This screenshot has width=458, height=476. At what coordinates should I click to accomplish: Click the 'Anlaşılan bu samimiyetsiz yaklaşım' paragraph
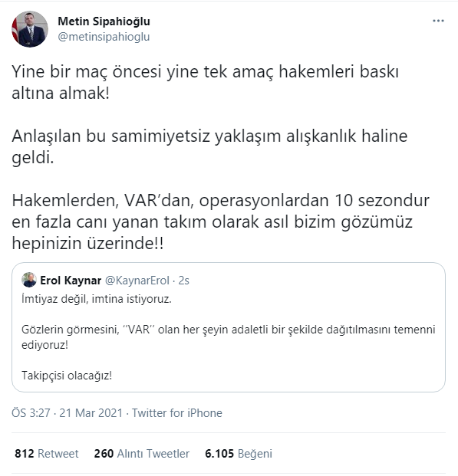pos(209,146)
